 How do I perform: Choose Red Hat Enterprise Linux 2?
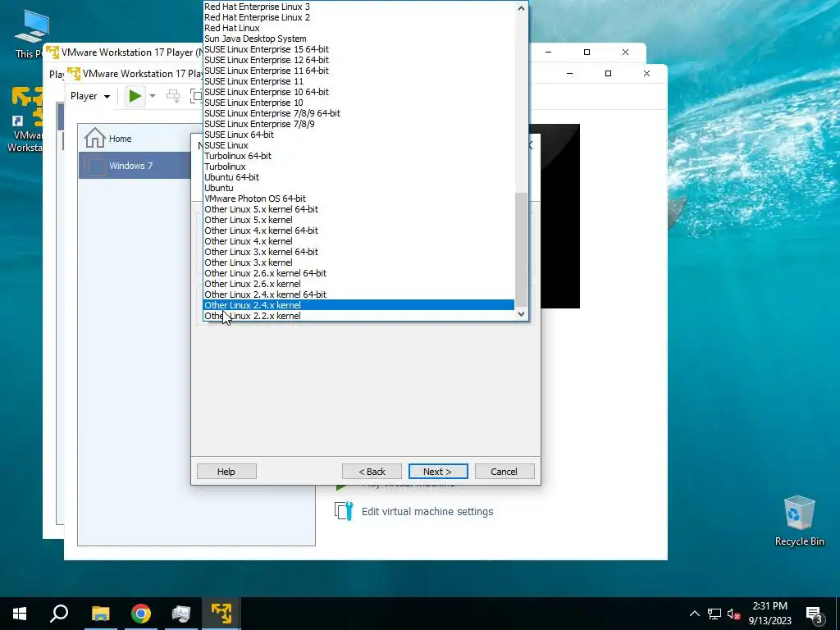pyautogui.click(x=359, y=17)
